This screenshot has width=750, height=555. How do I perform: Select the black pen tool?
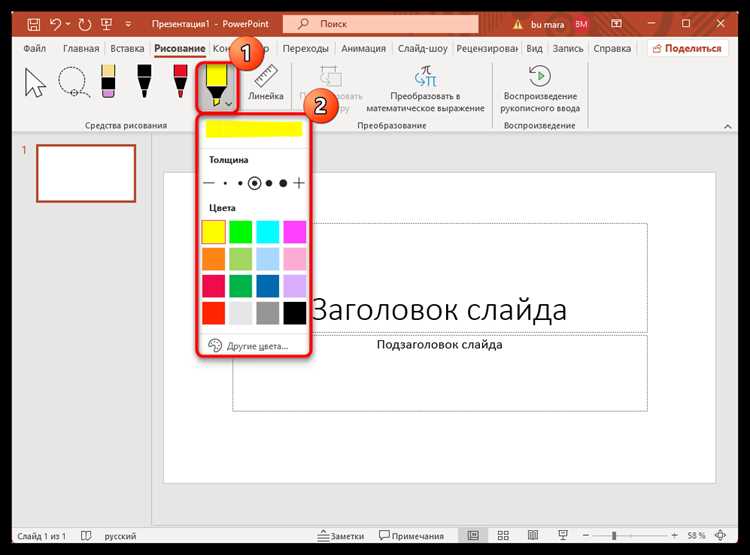pos(144,81)
